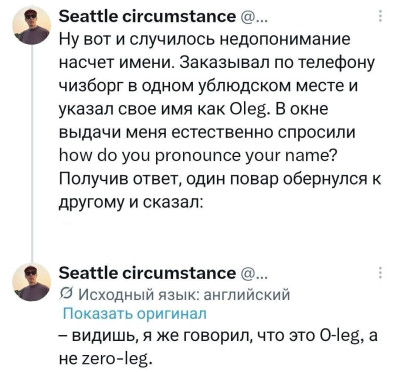
Task: Open the profile avatar on the first tweet
Action: [x=32, y=25]
